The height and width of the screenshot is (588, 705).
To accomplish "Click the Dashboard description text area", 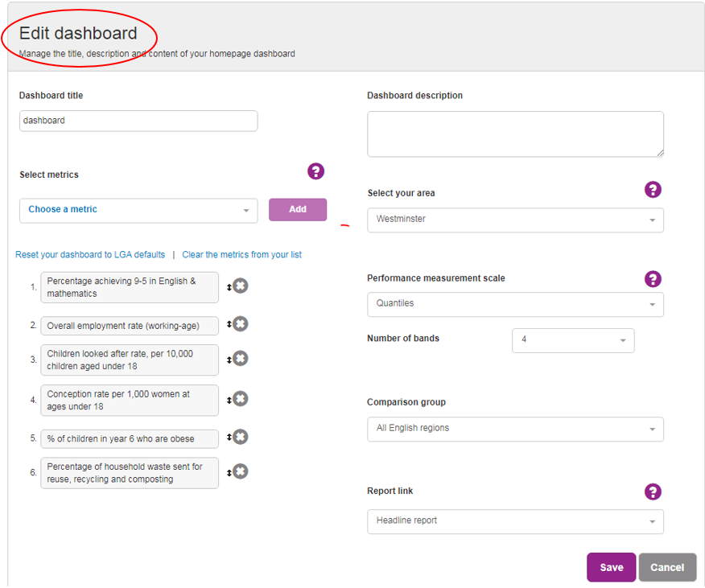I will (515, 134).
